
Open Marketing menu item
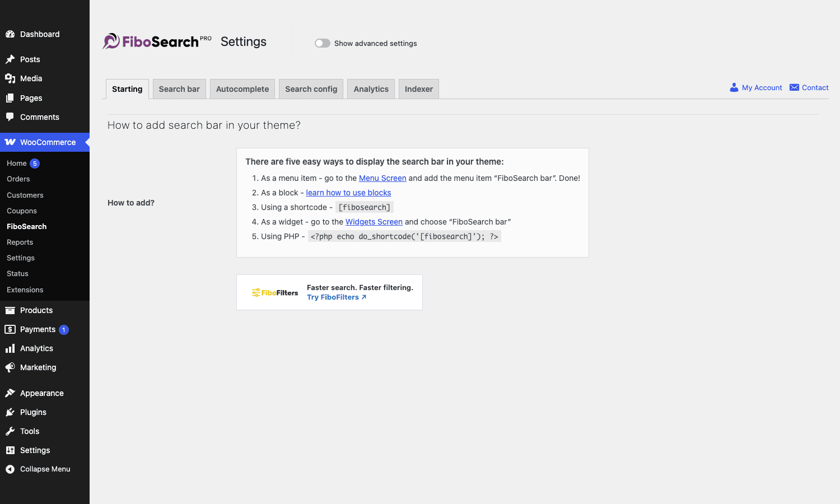45,367
